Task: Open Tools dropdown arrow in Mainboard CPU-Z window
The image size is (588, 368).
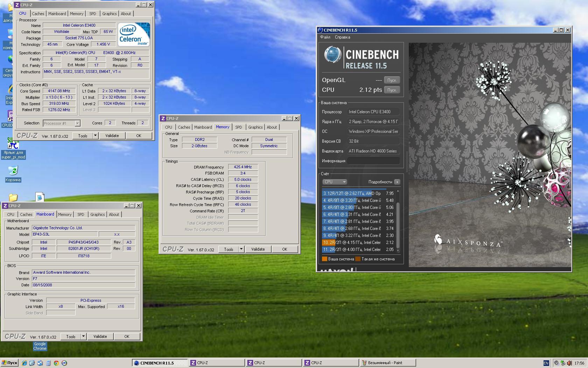Action: [x=83, y=336]
